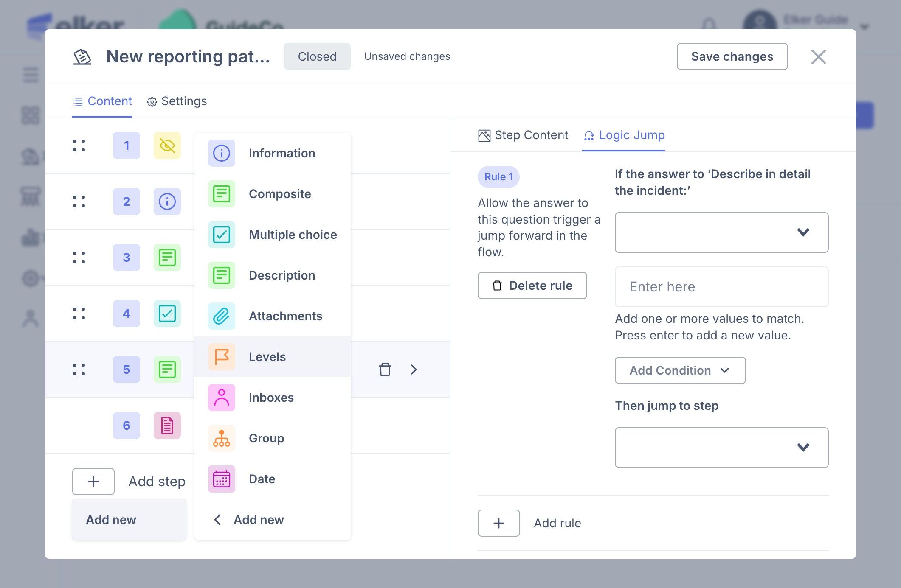Click the step 4 checkbox icon
The width and height of the screenshot is (901, 588).
[x=167, y=314]
